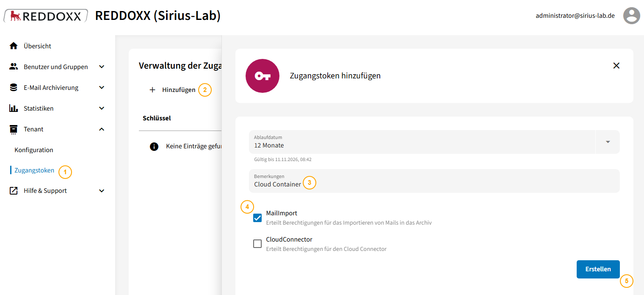Uncheck the MailImport permission checkbox
This screenshot has width=644, height=295.
(257, 218)
